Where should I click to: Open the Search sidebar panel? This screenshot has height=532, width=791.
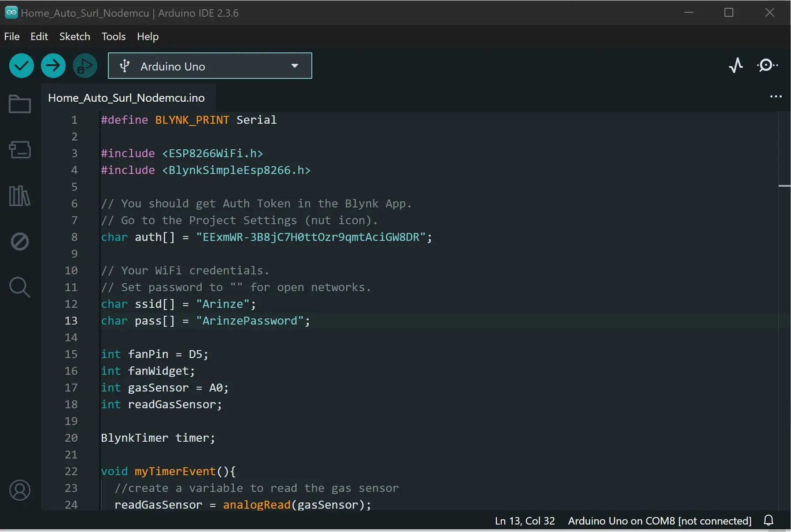click(20, 287)
